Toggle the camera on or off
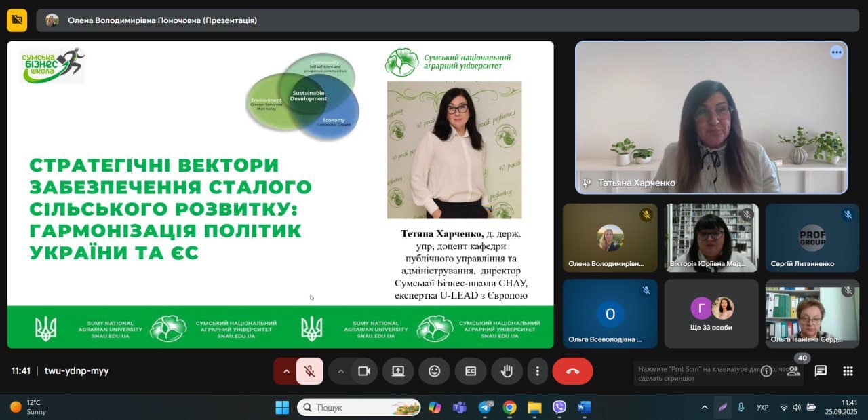The width and height of the screenshot is (868, 420). 364,371
